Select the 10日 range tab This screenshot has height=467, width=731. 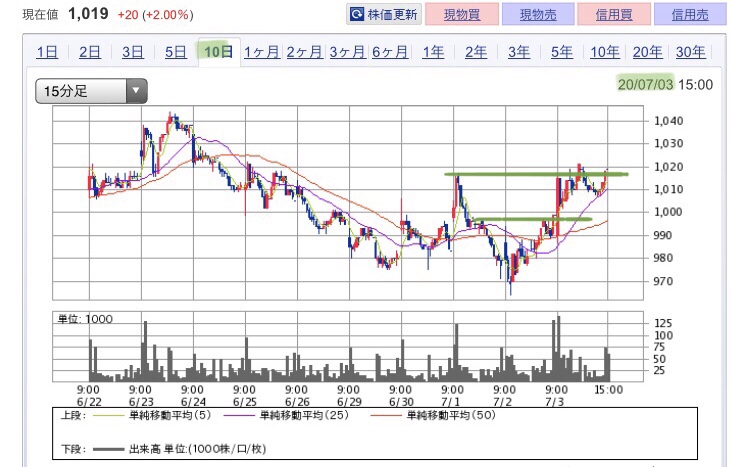coord(219,51)
